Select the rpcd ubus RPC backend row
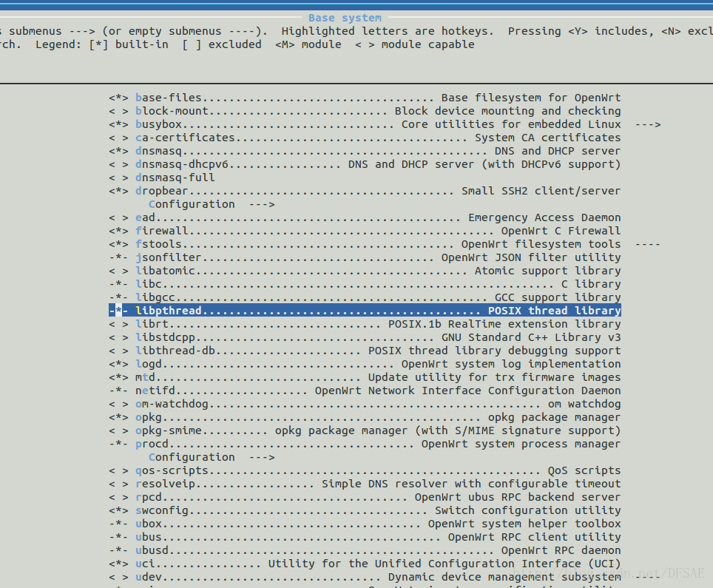Viewport: 713px width, 588px height. [365, 497]
